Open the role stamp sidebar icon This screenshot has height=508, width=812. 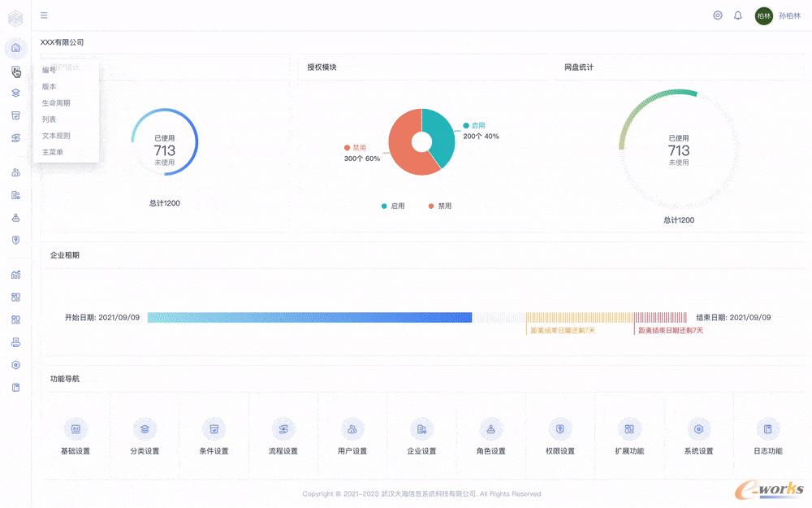click(x=16, y=218)
